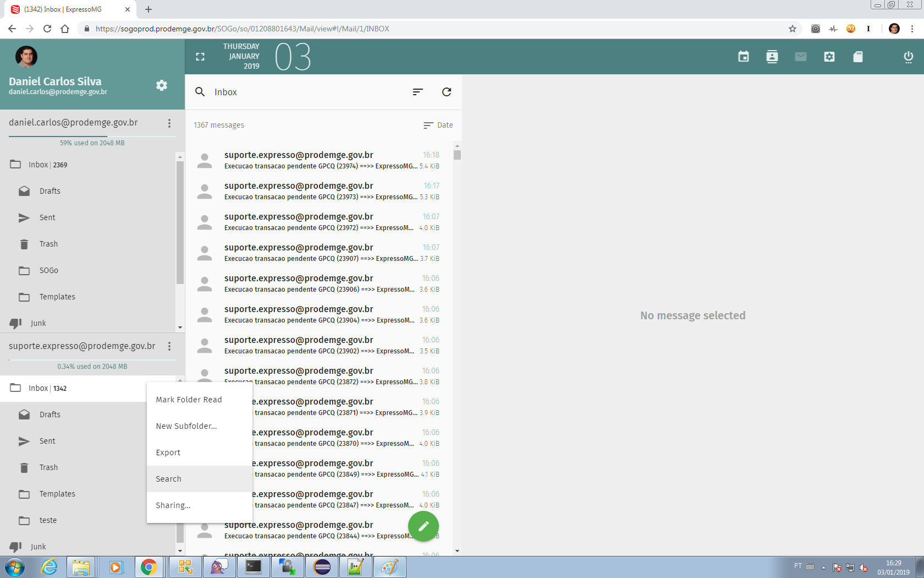This screenshot has height=578, width=924.
Task: Open the 16:18 message from suporte.expresso
Action: pos(319,160)
